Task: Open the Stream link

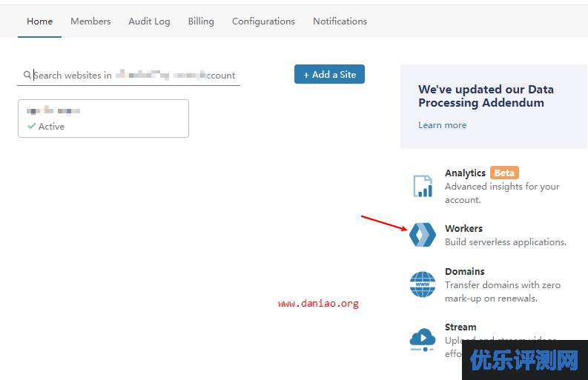Action: (x=460, y=327)
